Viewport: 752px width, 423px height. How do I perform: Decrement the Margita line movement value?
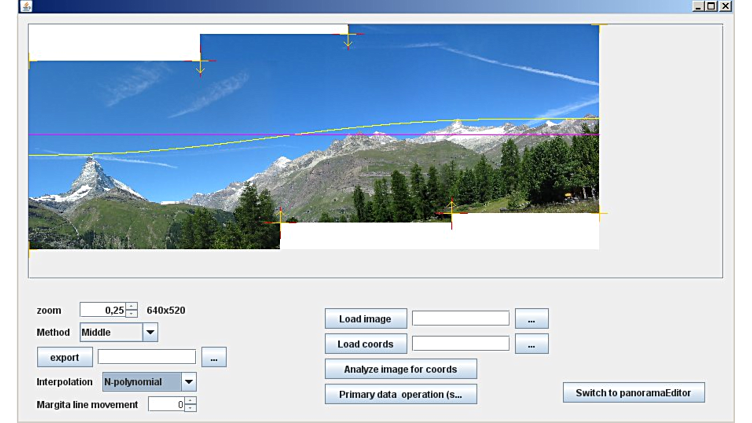click(191, 408)
